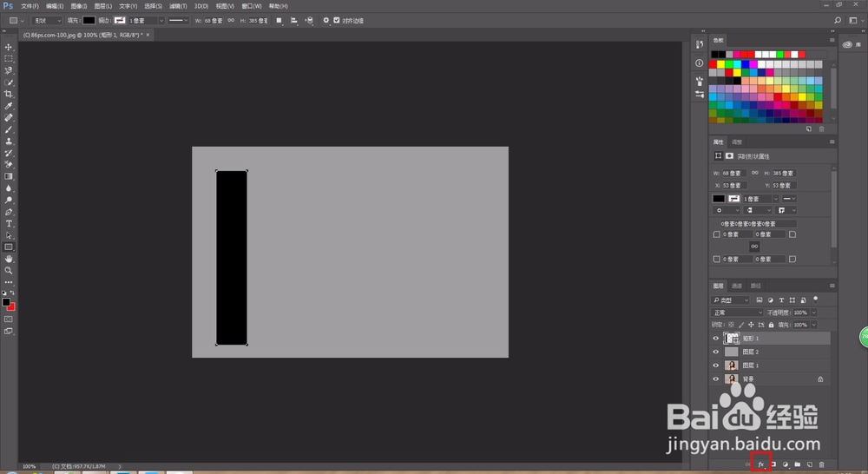The width and height of the screenshot is (868, 474).
Task: Click the foreground color swatch in toolbox
Action: (x=6, y=302)
